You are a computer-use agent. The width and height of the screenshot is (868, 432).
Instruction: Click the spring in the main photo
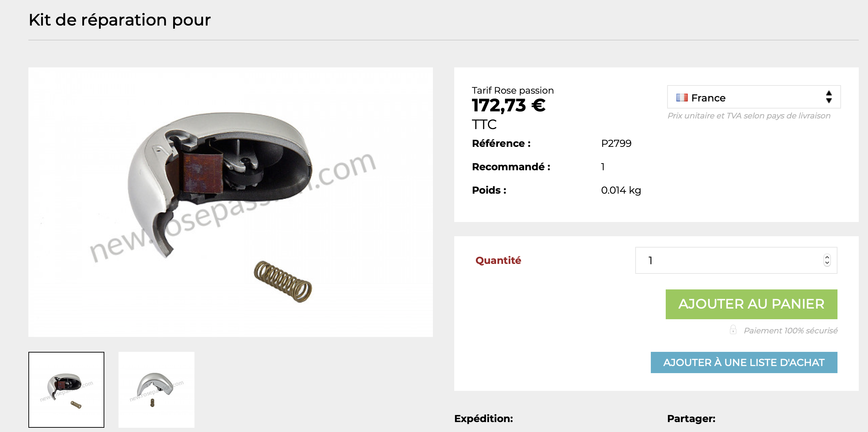point(283,282)
